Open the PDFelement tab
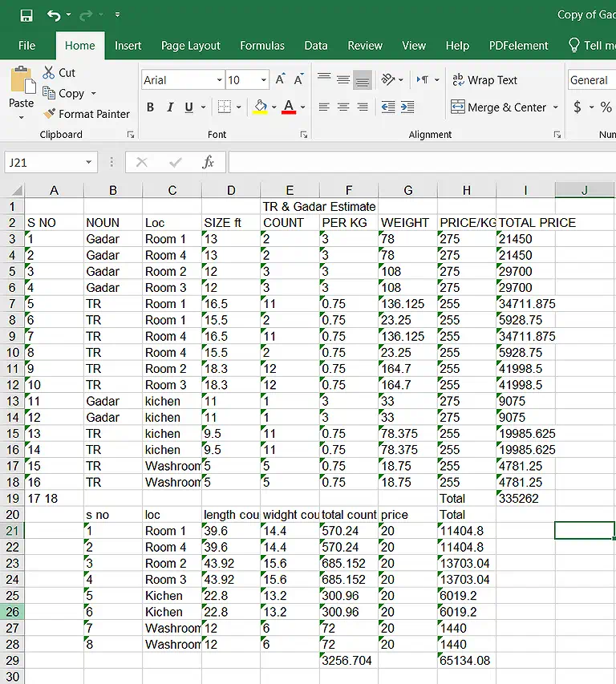This screenshot has height=684, width=616. [x=518, y=46]
